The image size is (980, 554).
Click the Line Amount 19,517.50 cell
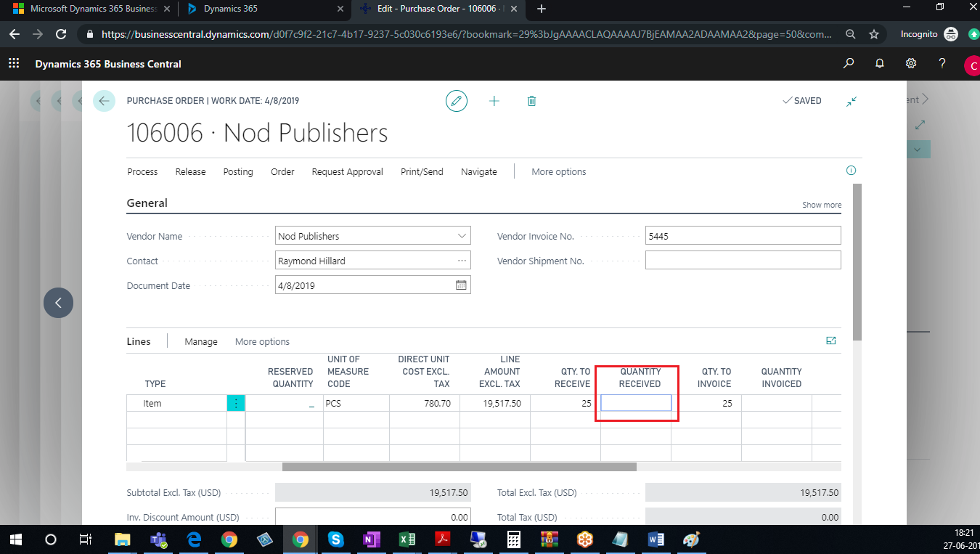495,403
